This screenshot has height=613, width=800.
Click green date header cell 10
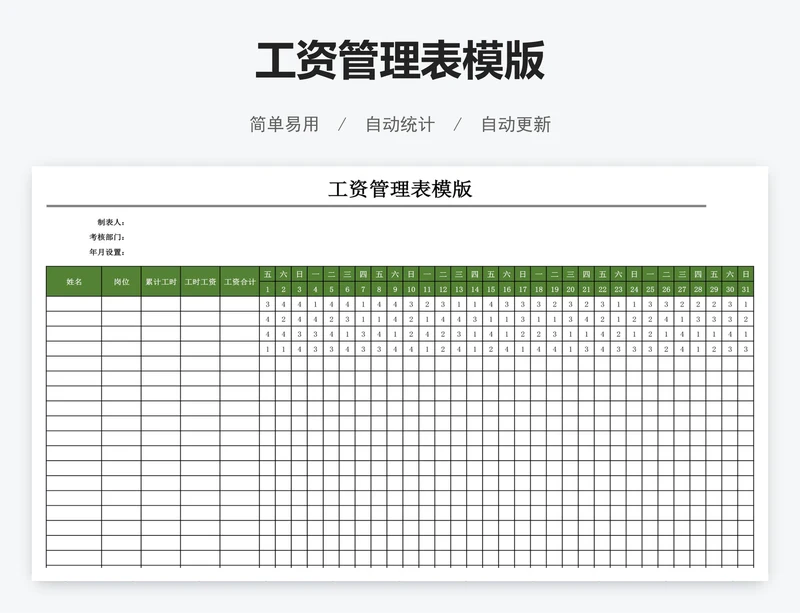[x=411, y=289]
